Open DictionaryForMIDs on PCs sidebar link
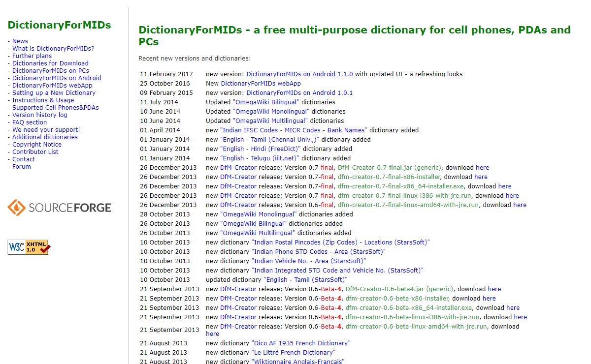The height and width of the screenshot is (364, 591). (51, 71)
